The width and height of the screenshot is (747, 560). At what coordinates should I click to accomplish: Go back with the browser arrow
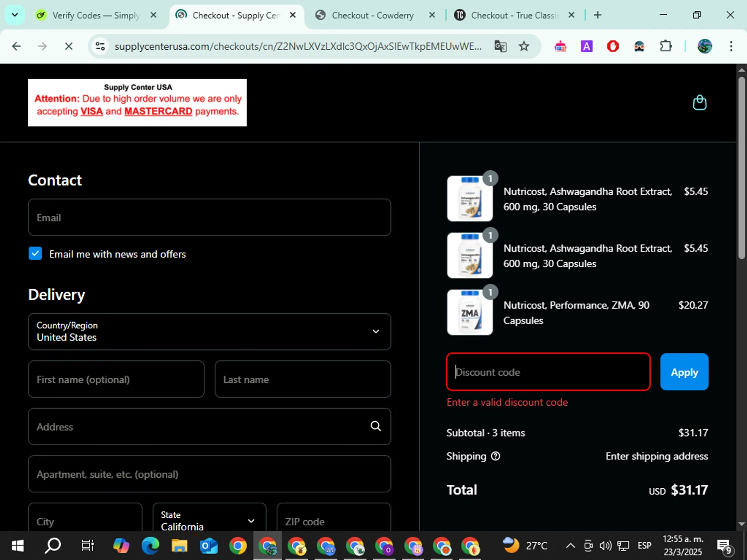[x=16, y=46]
